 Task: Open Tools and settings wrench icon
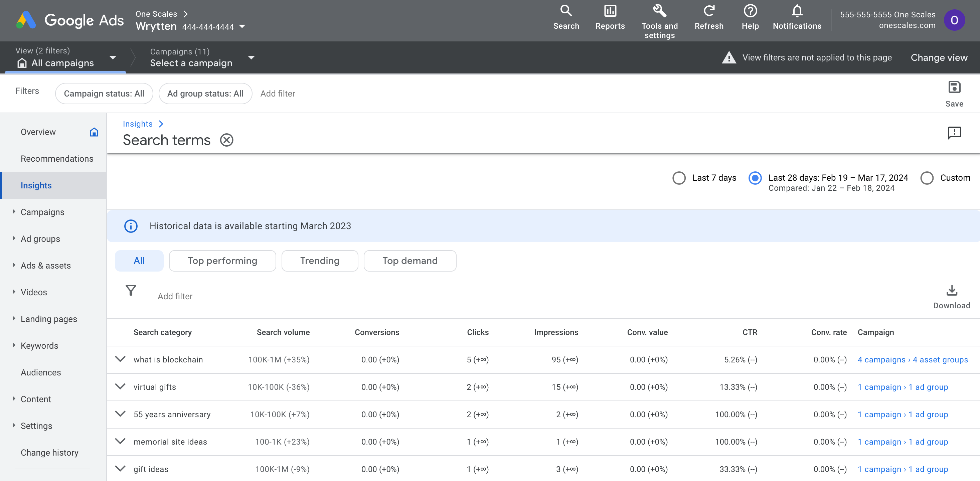tap(659, 11)
